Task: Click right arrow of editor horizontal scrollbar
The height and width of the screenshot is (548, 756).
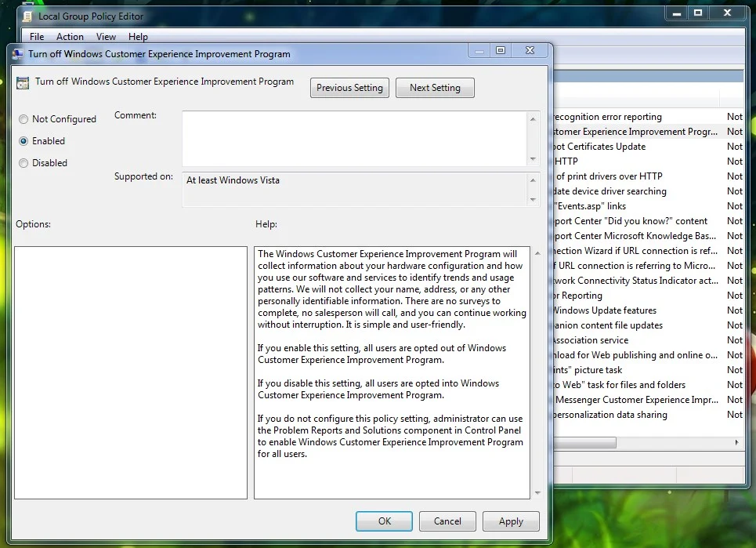Action: coord(736,442)
